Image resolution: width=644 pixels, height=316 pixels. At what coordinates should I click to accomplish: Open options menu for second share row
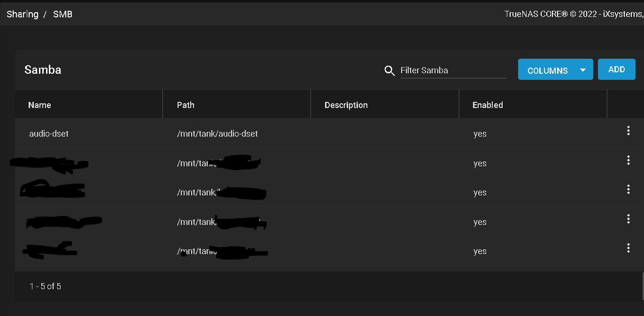pos(628,161)
